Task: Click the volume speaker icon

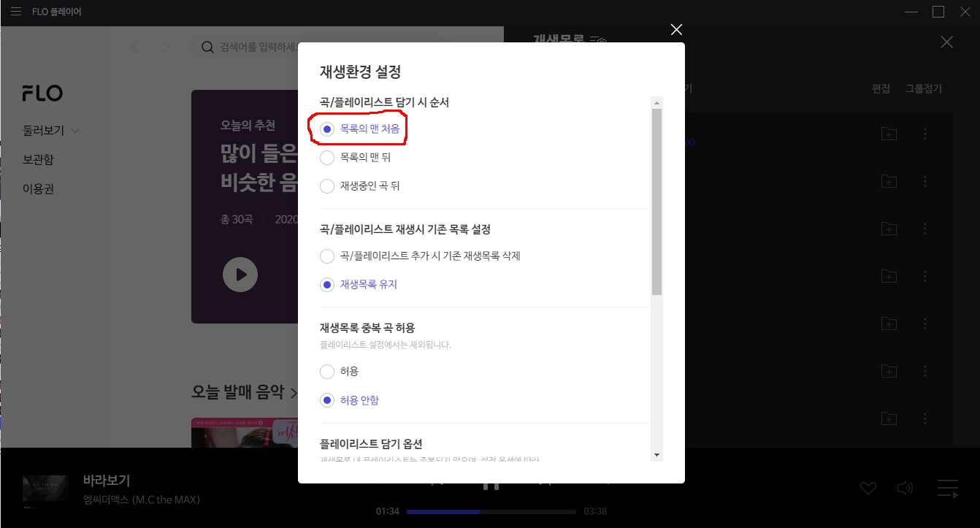Action: (906, 489)
